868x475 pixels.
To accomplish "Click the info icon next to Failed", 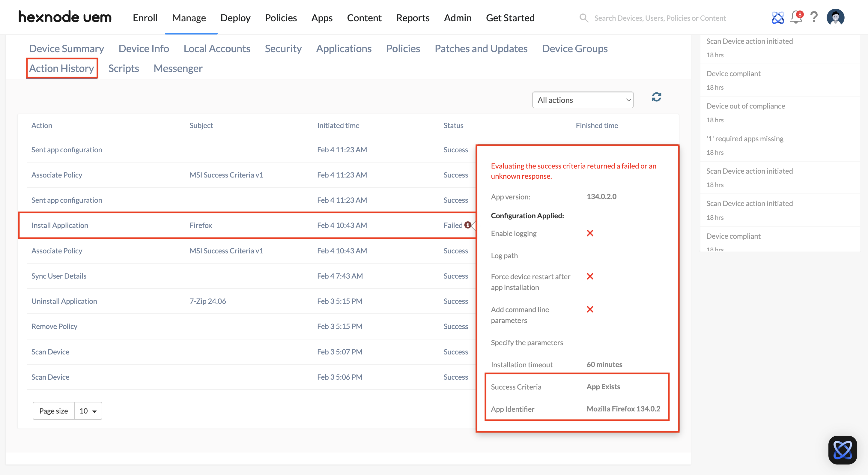I will pos(467,225).
